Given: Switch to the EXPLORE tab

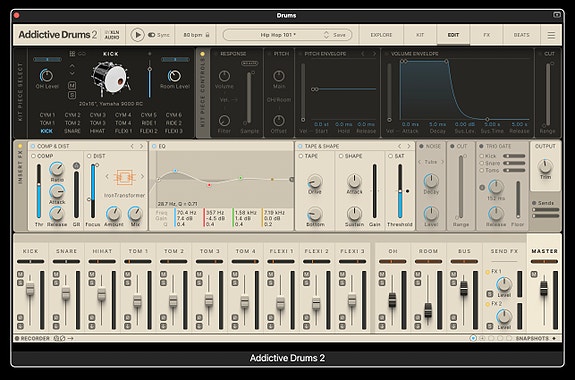Looking at the screenshot, I should pyautogui.click(x=381, y=35).
